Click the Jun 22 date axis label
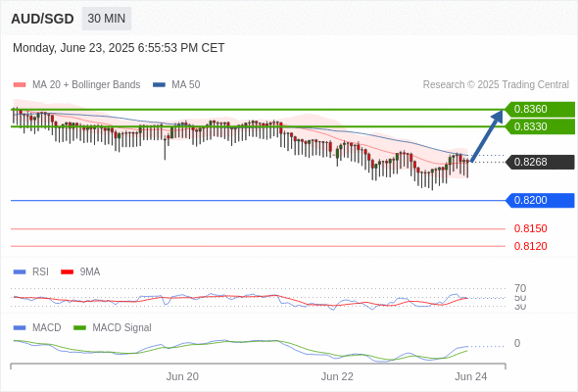Image resolution: width=578 pixels, height=392 pixels. pyautogui.click(x=337, y=376)
